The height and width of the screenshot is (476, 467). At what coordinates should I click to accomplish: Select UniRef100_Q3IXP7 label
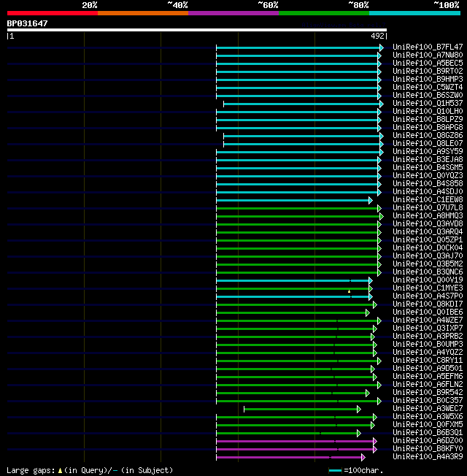pyautogui.click(x=428, y=329)
